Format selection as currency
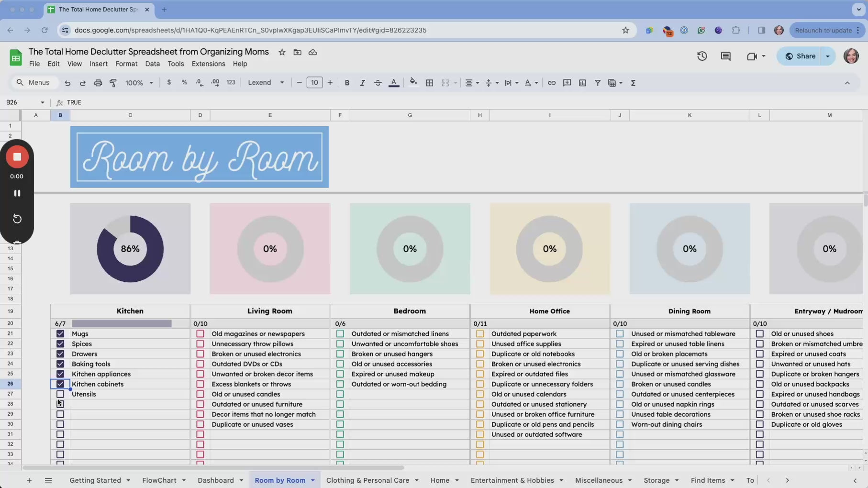The image size is (868, 488). [168, 83]
